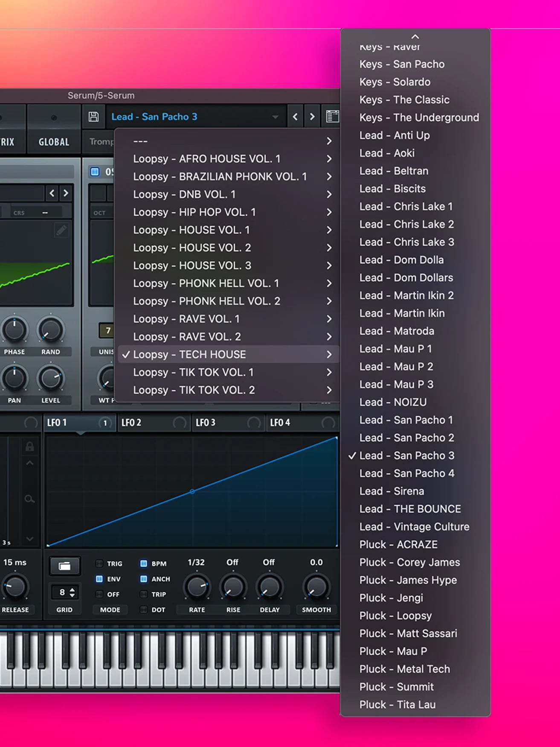Viewport: 560px width, 747px height.
Task: Switch to the LFO 3 tab
Action: (x=228, y=423)
